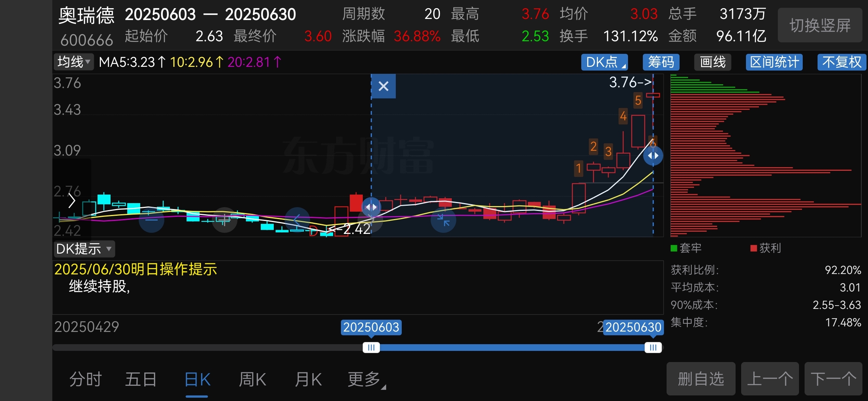The height and width of the screenshot is (401, 868).
Task: Click the chip distribution histogram
Action: coord(766,155)
